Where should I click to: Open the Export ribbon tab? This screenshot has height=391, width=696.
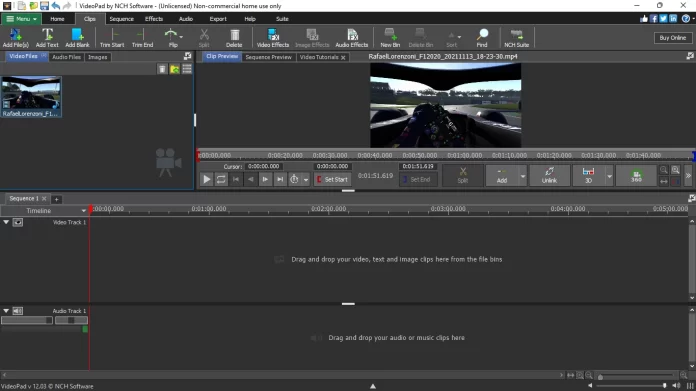tap(218, 19)
